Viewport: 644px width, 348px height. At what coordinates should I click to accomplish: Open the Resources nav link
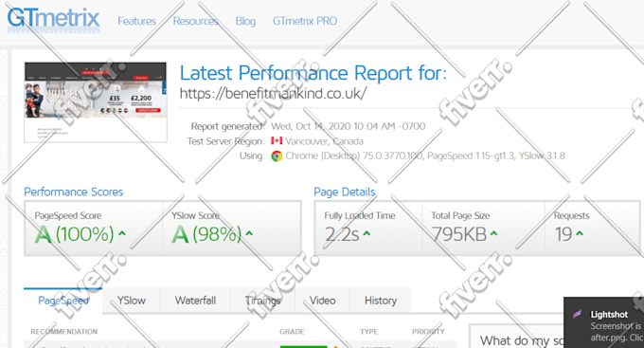pos(195,21)
